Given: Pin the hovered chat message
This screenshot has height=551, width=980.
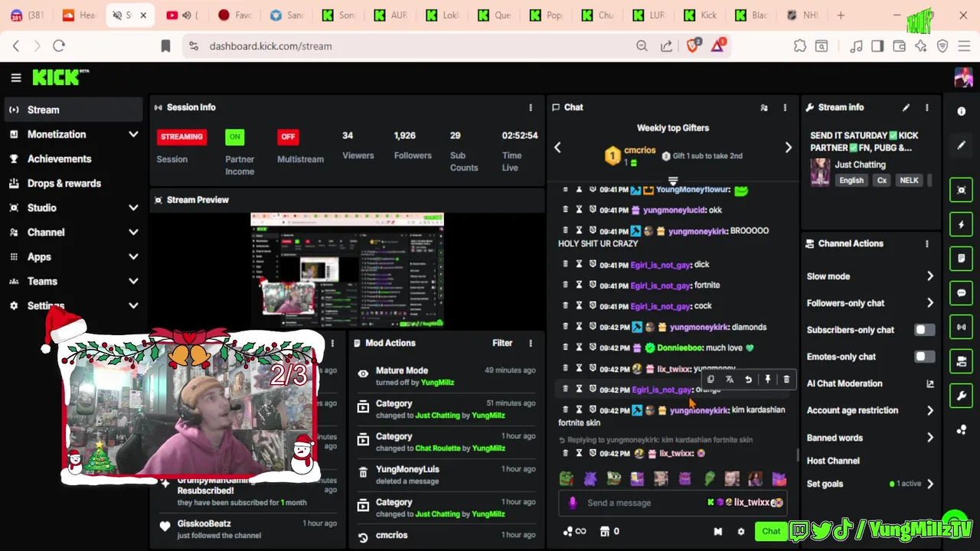Looking at the screenshot, I should click(767, 380).
